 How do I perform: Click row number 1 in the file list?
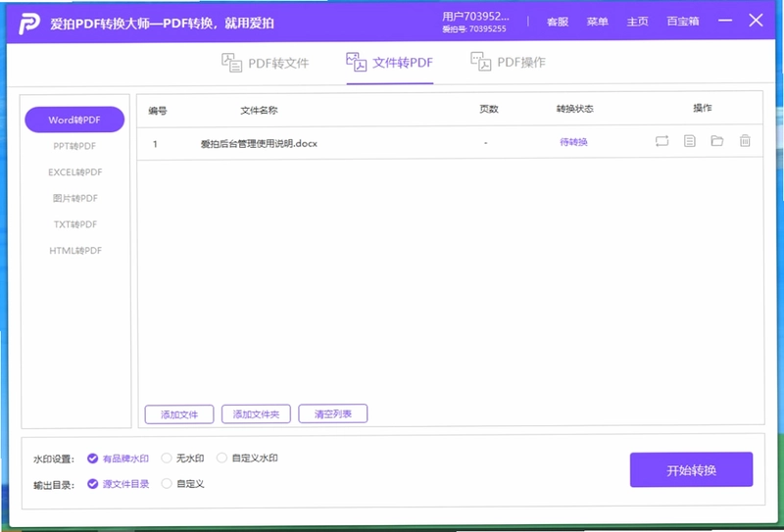pyautogui.click(x=155, y=144)
